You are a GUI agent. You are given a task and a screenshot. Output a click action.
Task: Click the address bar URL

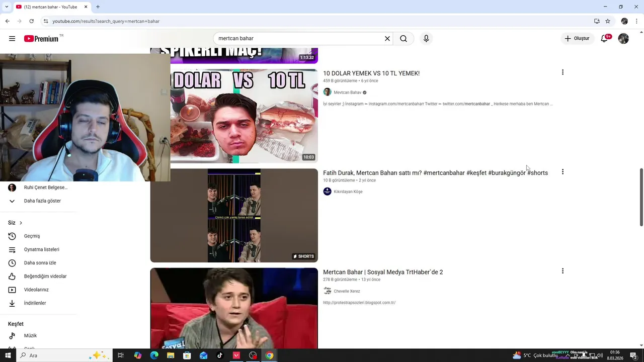pyautogui.click(x=106, y=21)
